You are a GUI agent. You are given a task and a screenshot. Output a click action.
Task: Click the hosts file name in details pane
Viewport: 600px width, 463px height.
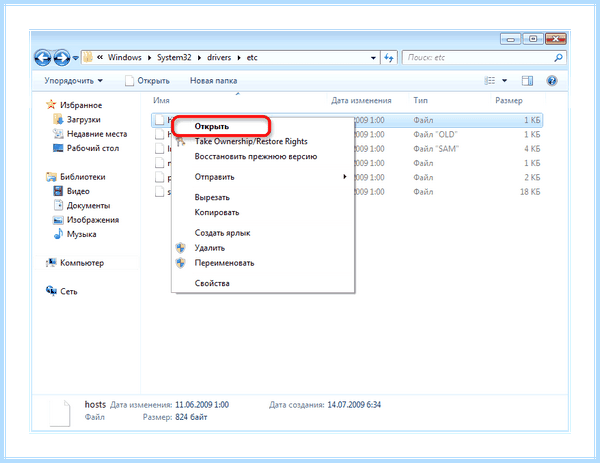tap(95, 404)
